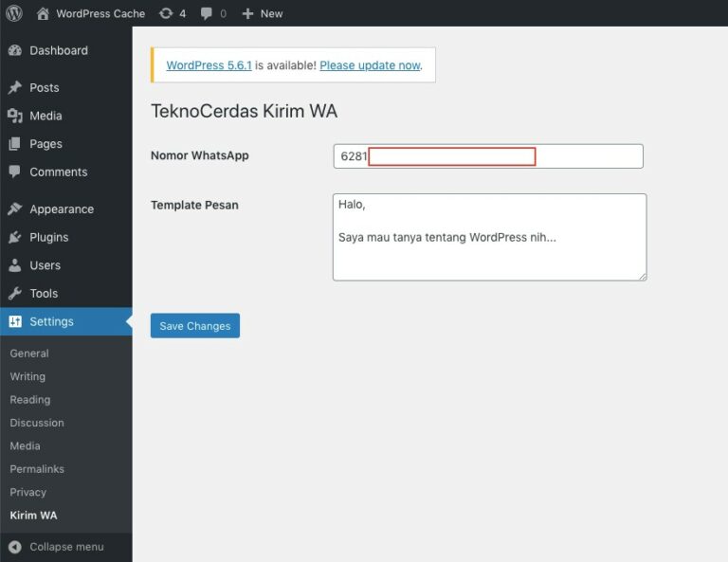
Task: Click the textarea resize handle corner
Action: [643, 277]
